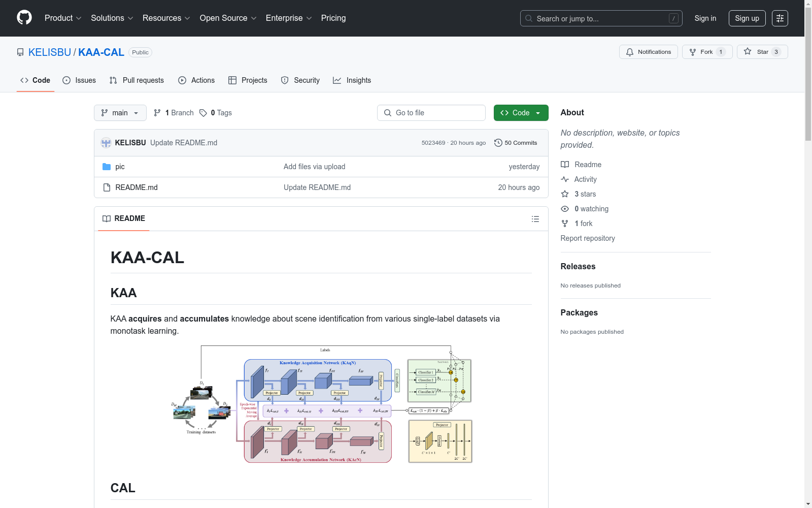Viewport: 812px width, 508px height.
Task: Click the Sign in link
Action: pyautogui.click(x=705, y=18)
